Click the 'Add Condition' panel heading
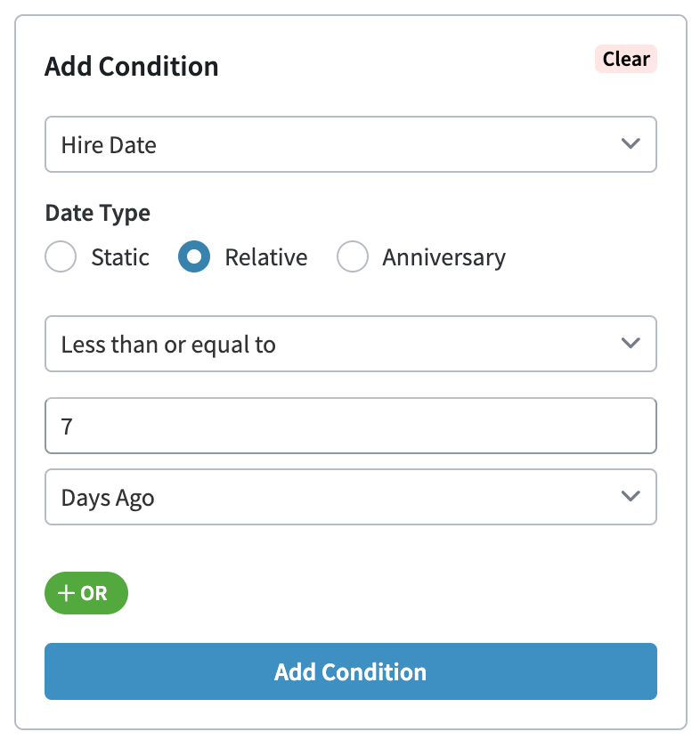Image resolution: width=700 pixels, height=748 pixels. [x=132, y=67]
